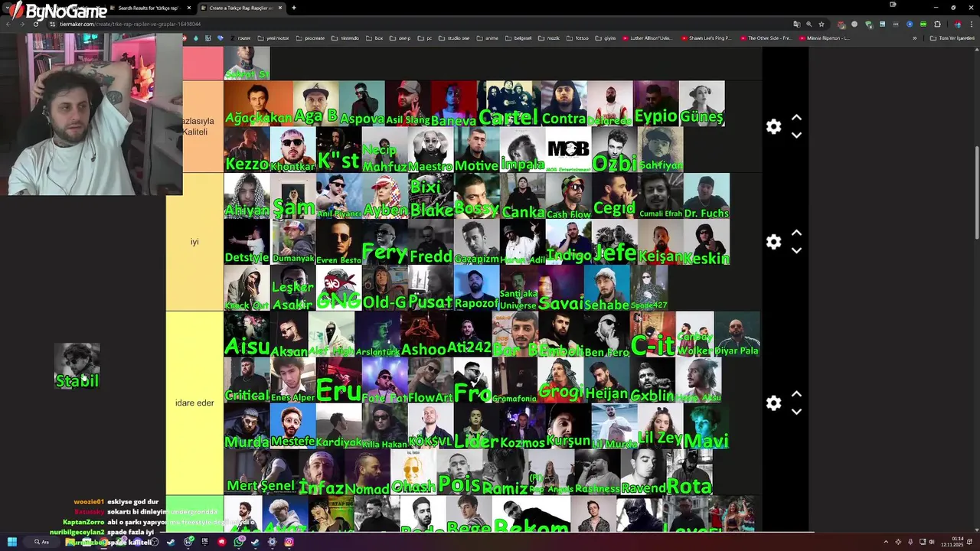Reload the tiermaker page
Image resolution: width=980 pixels, height=551 pixels.
click(x=36, y=24)
